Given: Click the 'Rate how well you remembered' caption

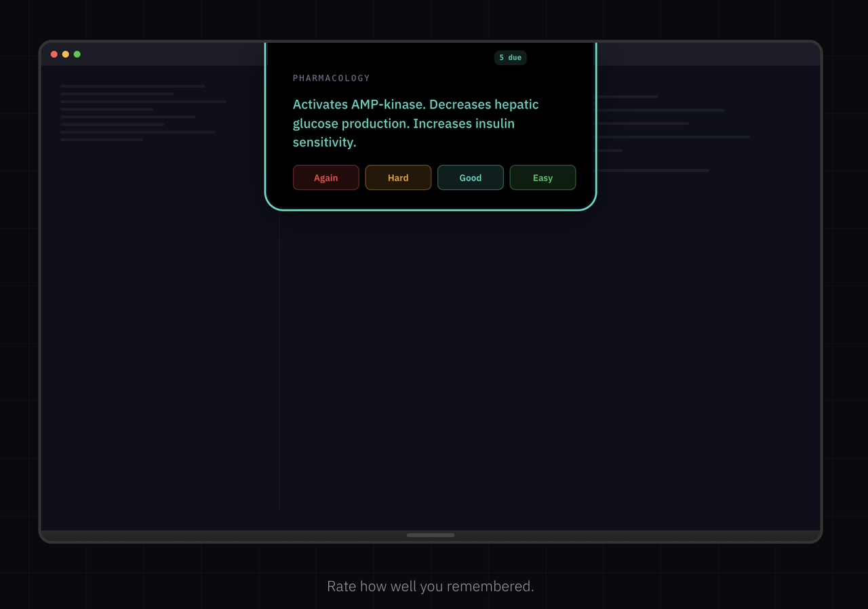Looking at the screenshot, I should click(x=430, y=586).
